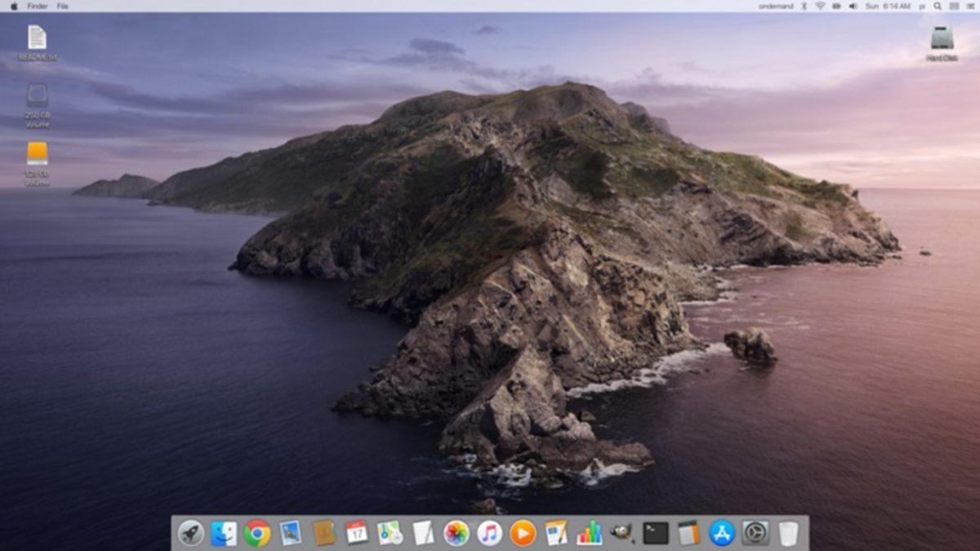The height and width of the screenshot is (551, 980).
Task: Open the Wi-Fi status menu
Action: 819,7
